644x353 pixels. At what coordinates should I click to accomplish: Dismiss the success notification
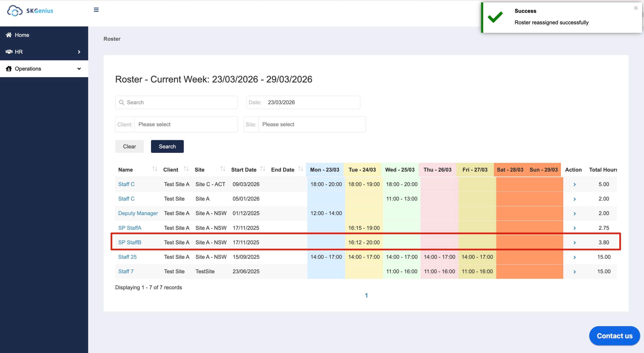[636, 8]
